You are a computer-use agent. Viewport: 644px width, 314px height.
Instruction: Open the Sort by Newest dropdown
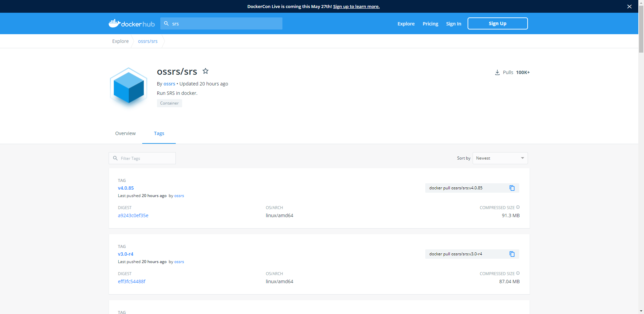(x=499, y=158)
